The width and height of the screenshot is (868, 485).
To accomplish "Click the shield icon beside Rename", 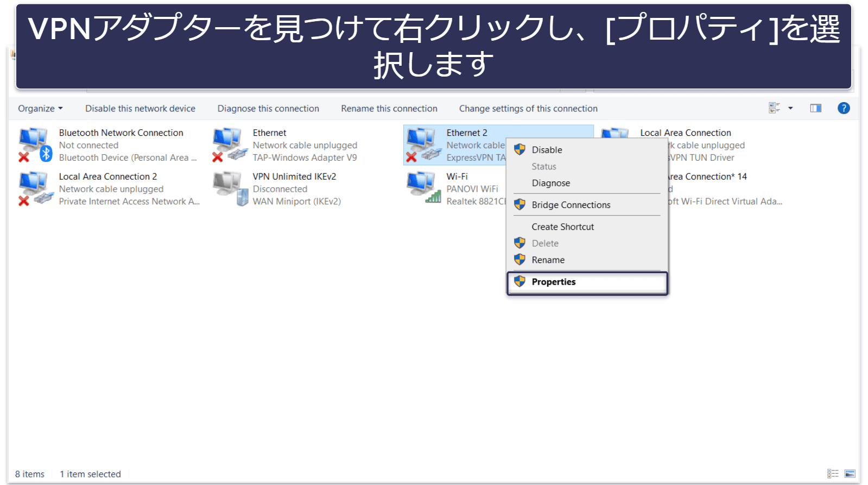I will [519, 259].
